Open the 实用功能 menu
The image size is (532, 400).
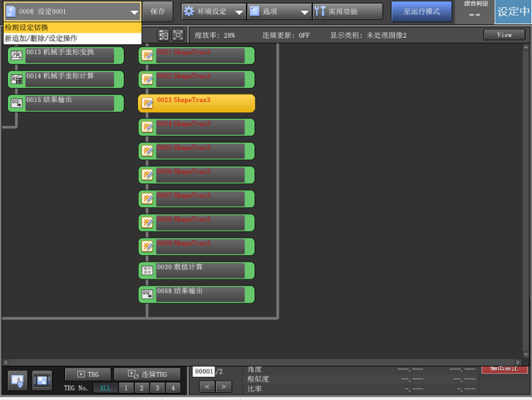point(348,11)
